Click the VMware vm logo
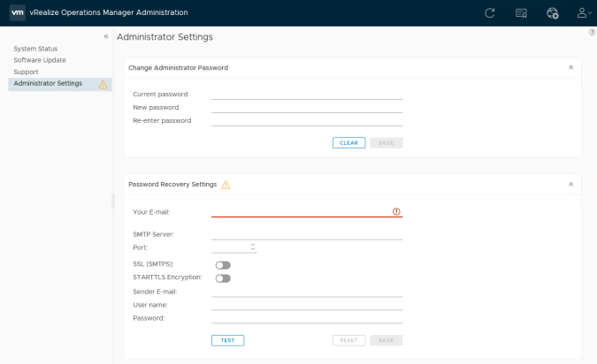This screenshot has height=364, width=597. click(x=18, y=12)
